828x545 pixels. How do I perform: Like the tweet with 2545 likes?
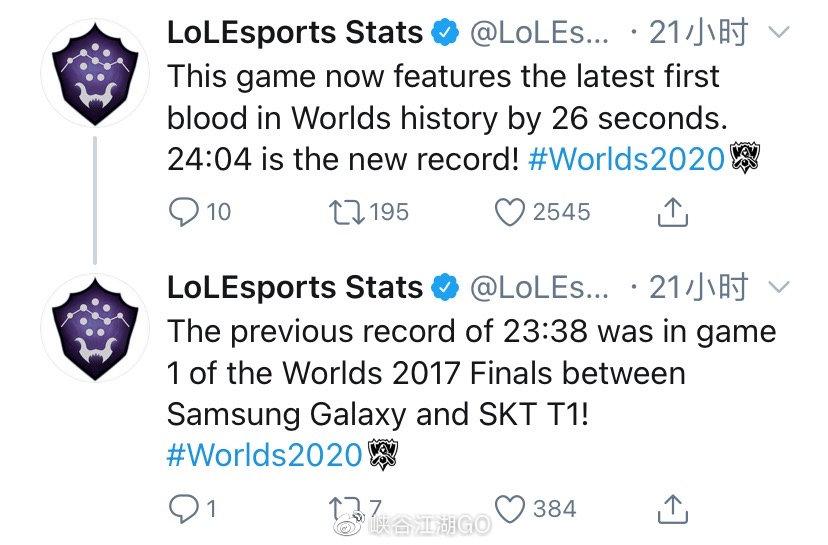click(x=511, y=212)
